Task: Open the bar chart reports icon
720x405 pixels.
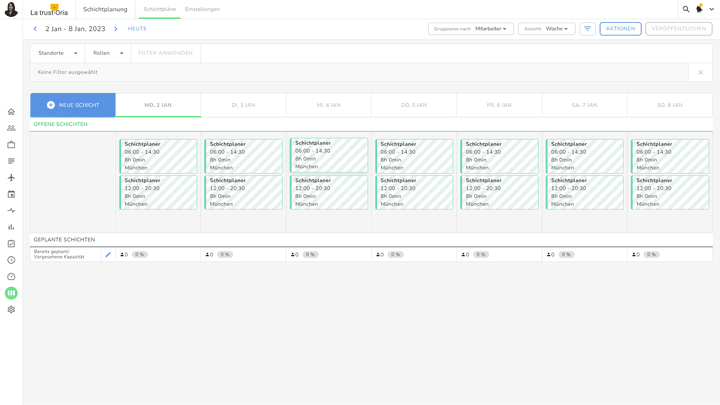Action: 11,227
